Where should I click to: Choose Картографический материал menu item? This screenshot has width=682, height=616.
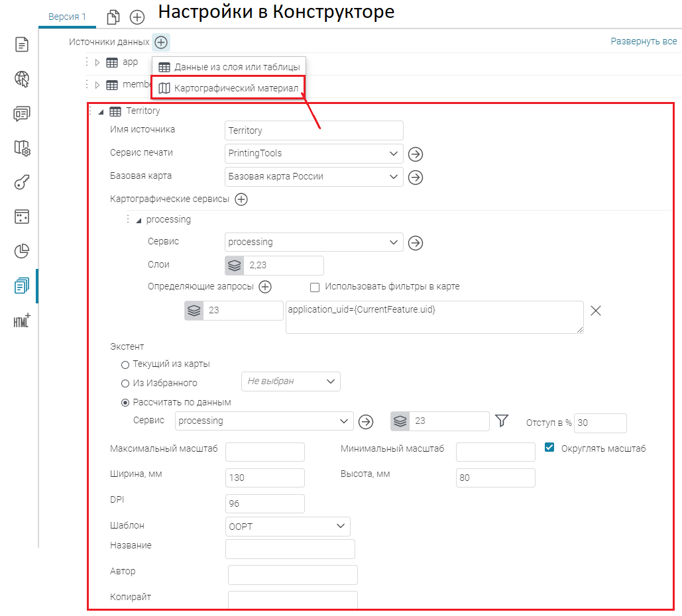pyautogui.click(x=229, y=88)
